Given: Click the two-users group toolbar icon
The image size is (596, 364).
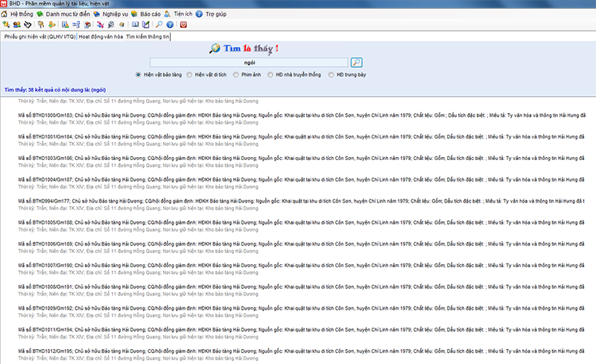Looking at the screenshot, I should [x=16, y=25].
